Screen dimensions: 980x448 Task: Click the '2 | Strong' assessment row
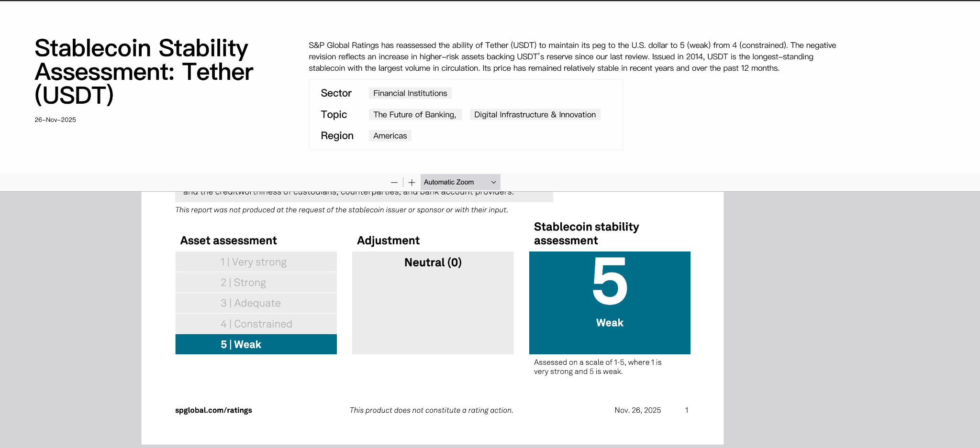pyautogui.click(x=256, y=283)
